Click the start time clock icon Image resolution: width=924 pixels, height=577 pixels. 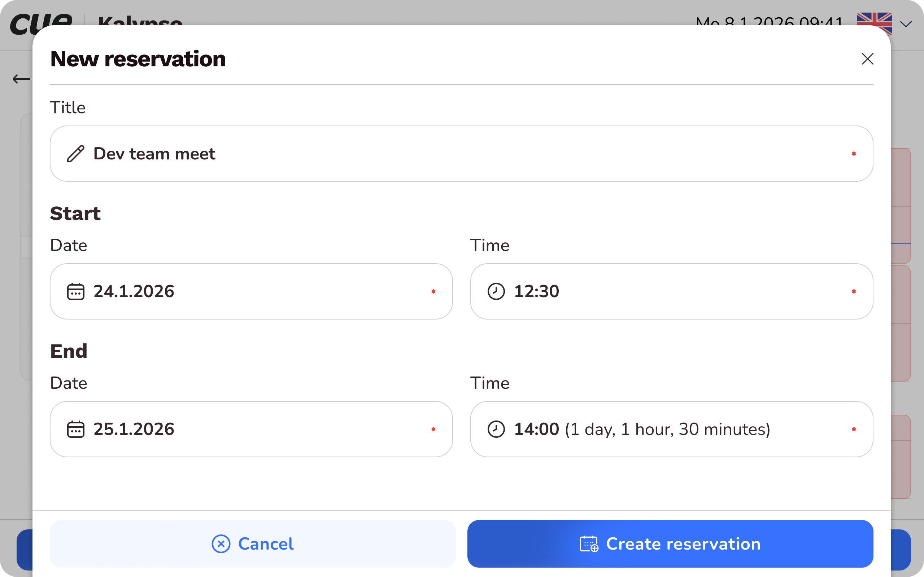(496, 291)
